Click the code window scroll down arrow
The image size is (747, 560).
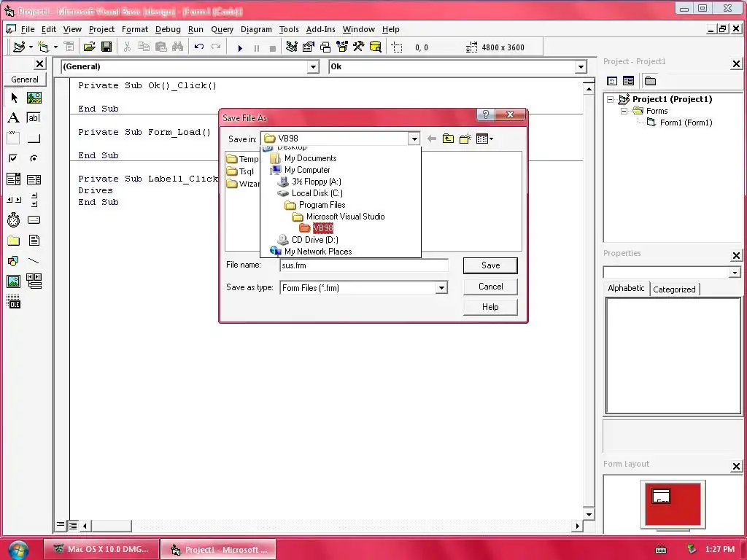[589, 514]
